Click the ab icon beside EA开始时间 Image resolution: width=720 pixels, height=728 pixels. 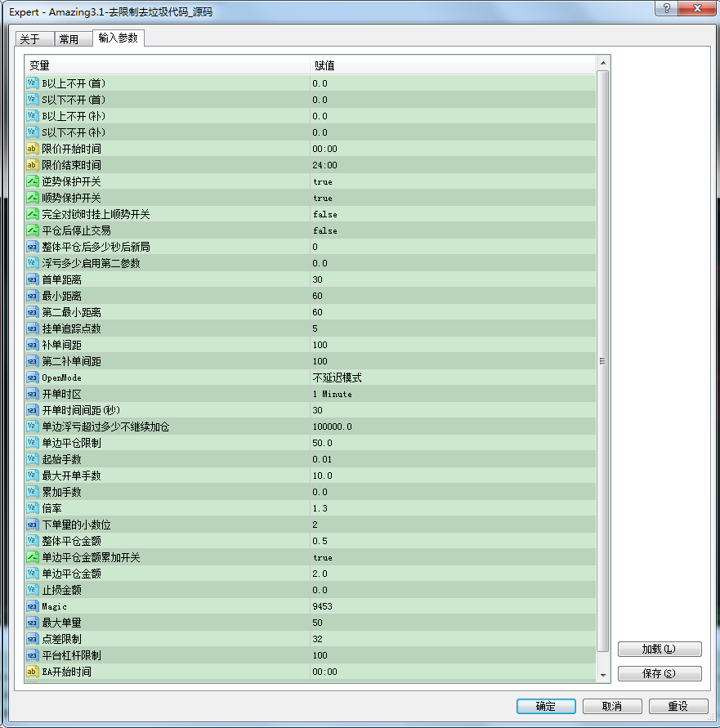click(32, 672)
